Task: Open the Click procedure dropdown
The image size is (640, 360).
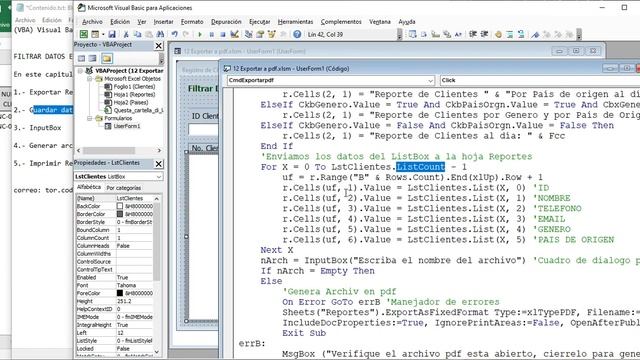Action: tap(540, 80)
